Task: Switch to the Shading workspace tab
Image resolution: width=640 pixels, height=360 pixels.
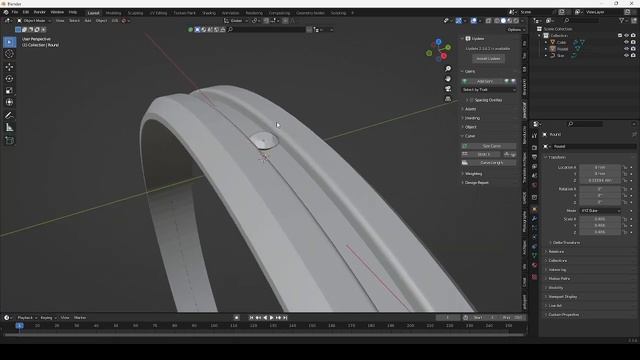Action: click(x=209, y=13)
